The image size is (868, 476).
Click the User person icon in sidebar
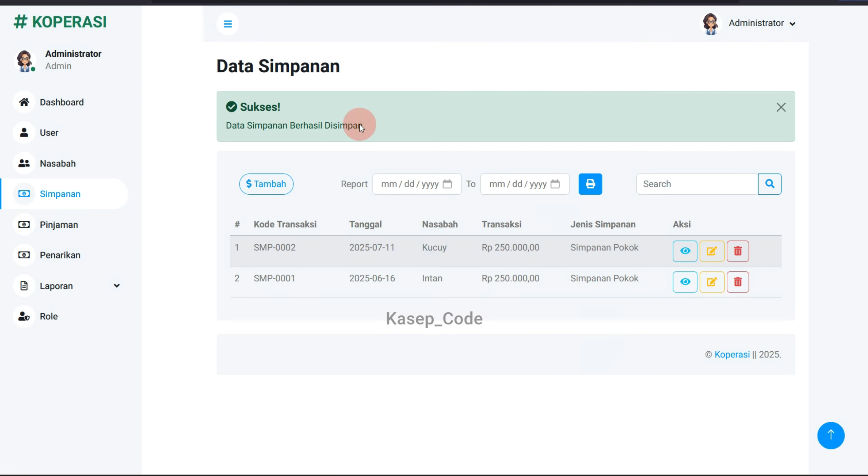tap(24, 133)
